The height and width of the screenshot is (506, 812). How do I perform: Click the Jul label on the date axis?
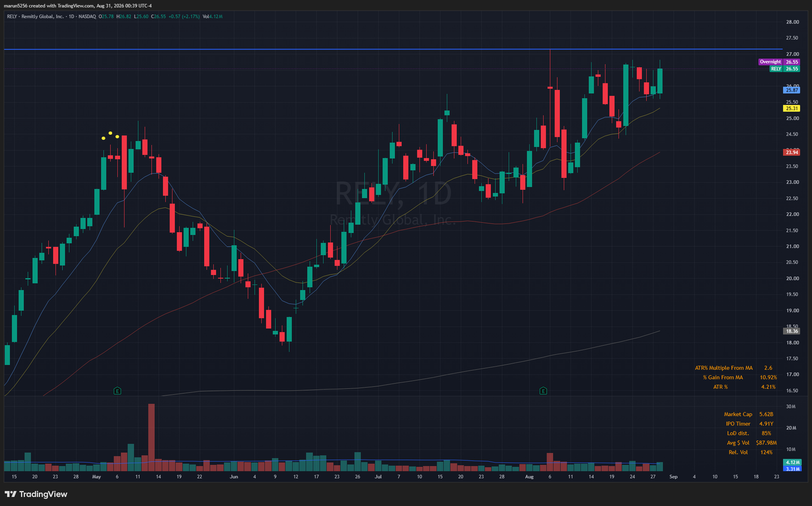tap(378, 477)
